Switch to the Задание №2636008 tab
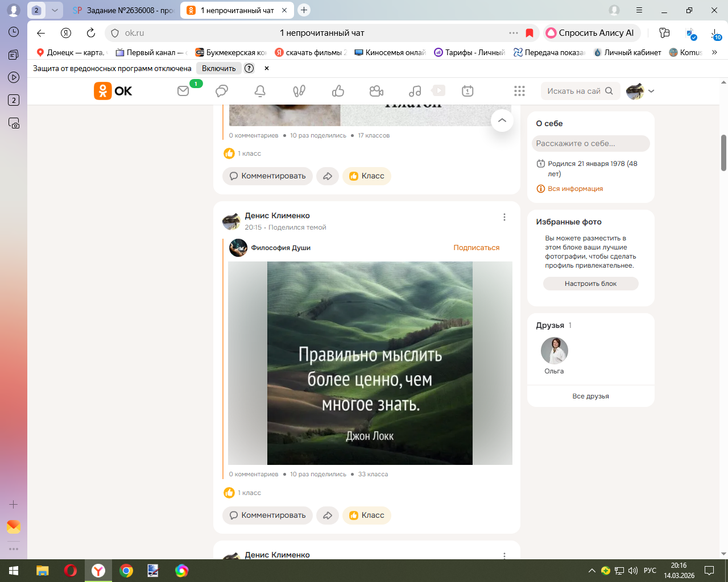This screenshot has width=728, height=582. (x=123, y=10)
